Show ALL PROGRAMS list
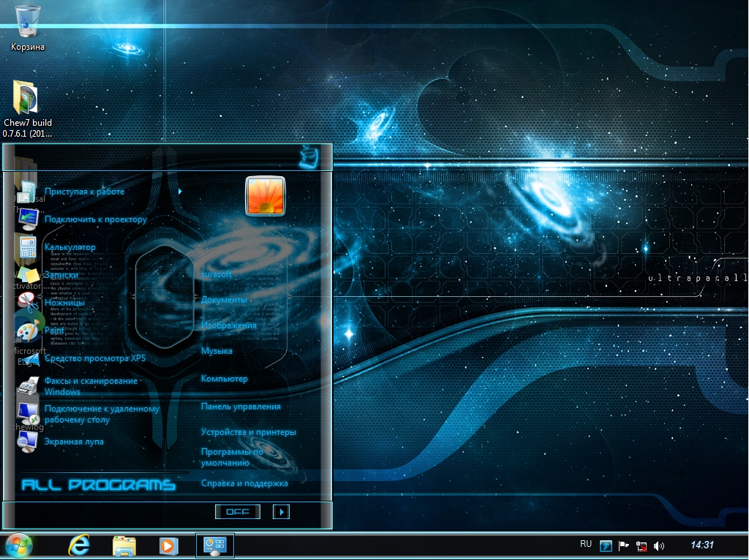 coord(98,485)
